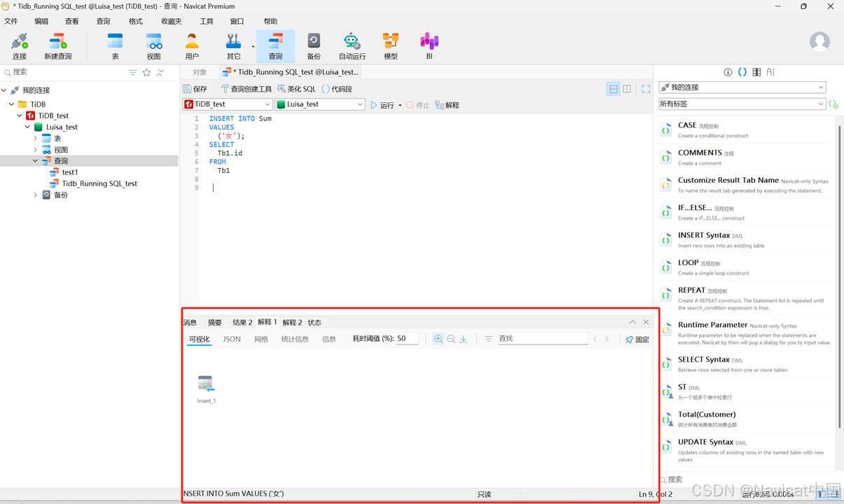Click the 代码段 snippet button
Screen dimensions: 844x504
point(336,89)
